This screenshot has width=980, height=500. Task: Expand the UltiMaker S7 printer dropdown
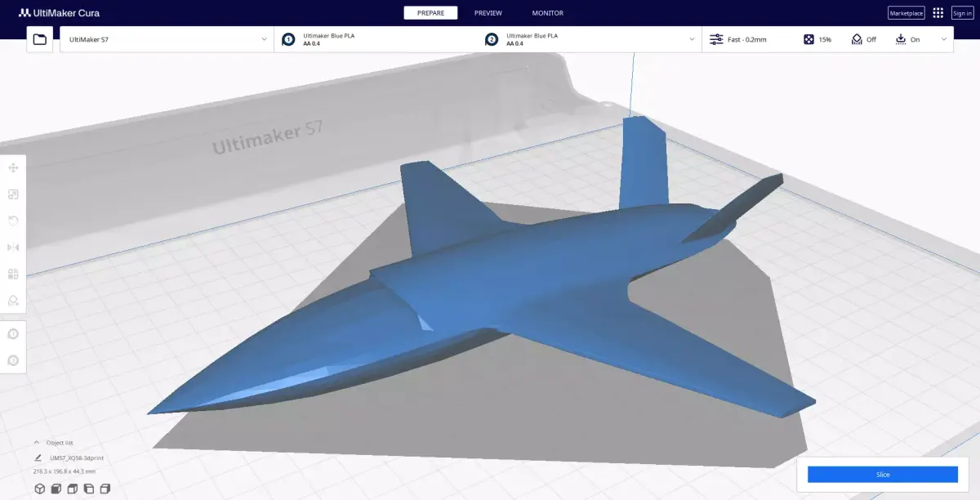click(x=167, y=39)
